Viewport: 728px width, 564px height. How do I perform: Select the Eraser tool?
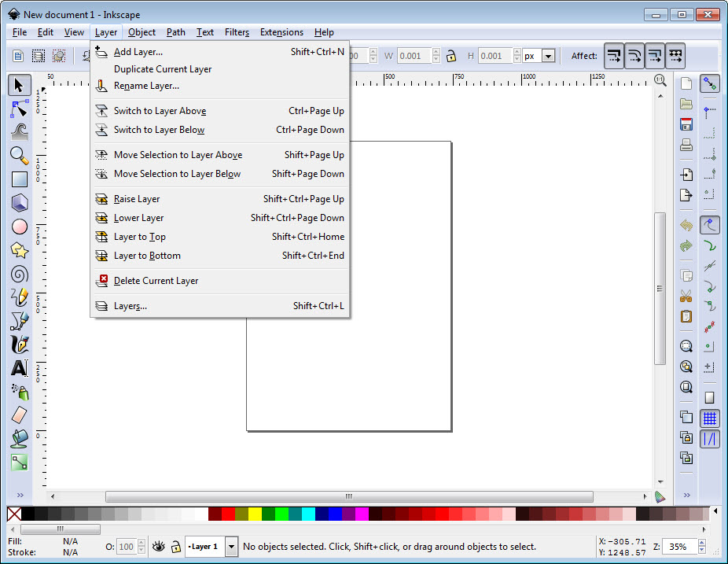pos(19,415)
